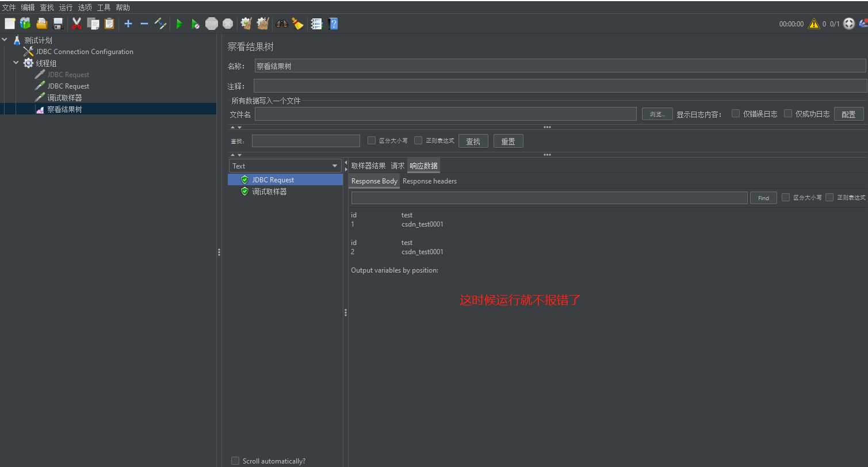Start test without pauses icon
Viewport: 868px width, 467px height.
click(x=196, y=24)
